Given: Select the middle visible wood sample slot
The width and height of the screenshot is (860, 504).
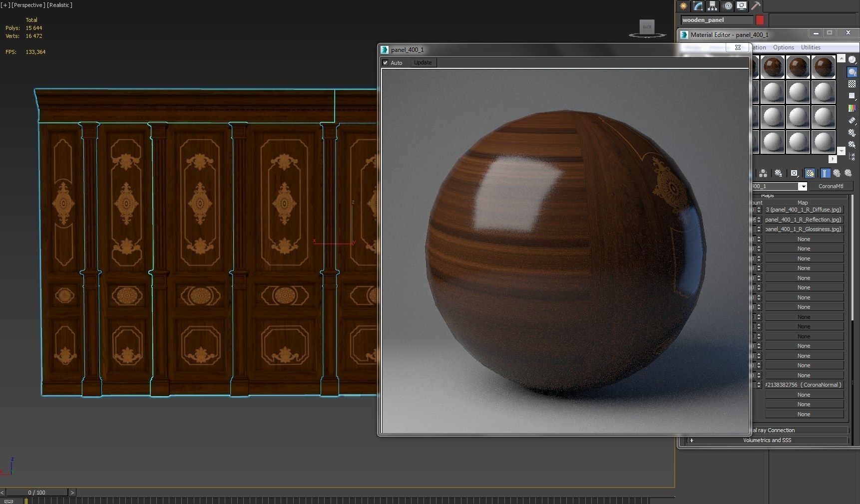Looking at the screenshot, I should 798,67.
